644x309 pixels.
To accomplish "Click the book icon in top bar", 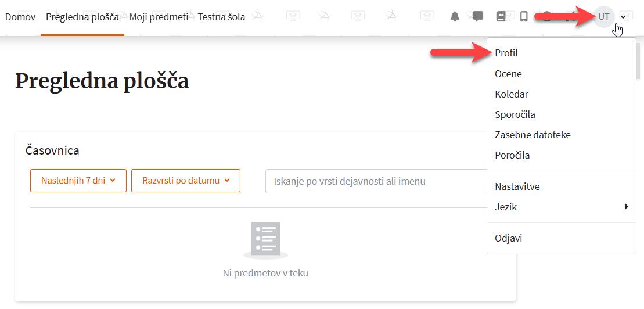I will (501, 17).
